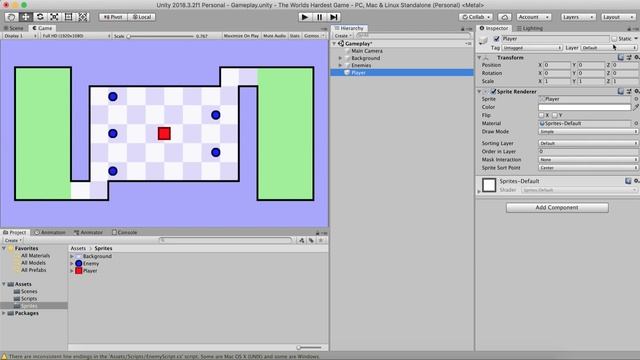Open the Layers dropdown in toolbar

click(578, 17)
